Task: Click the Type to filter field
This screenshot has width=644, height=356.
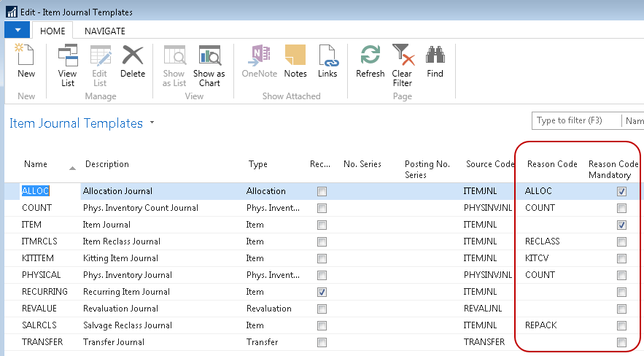Action: [576, 120]
